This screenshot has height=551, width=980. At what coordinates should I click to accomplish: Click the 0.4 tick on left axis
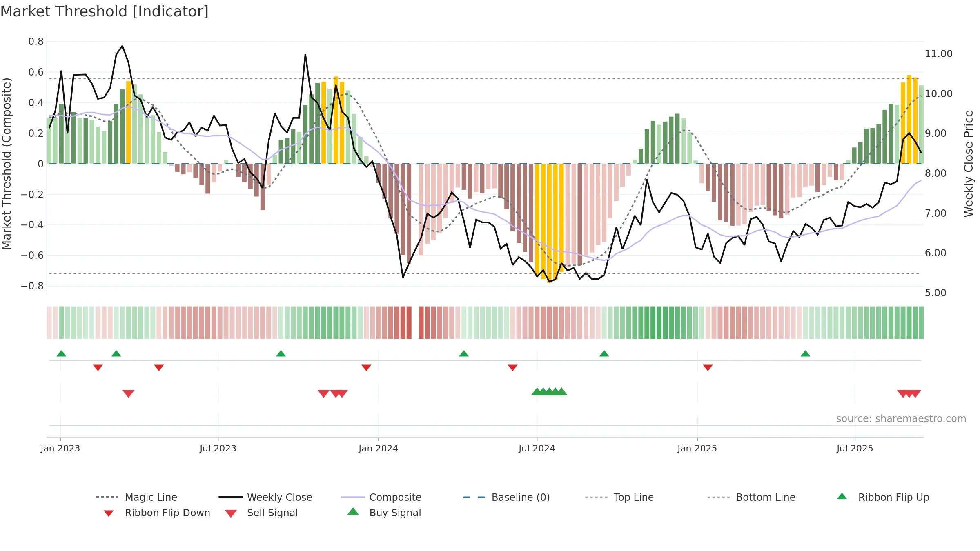(x=36, y=103)
